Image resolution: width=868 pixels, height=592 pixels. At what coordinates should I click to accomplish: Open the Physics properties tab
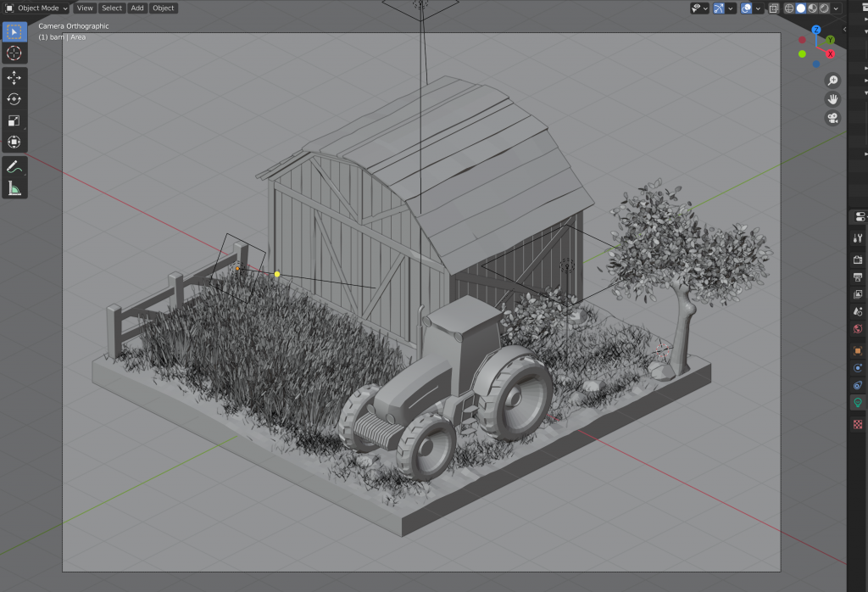858,368
